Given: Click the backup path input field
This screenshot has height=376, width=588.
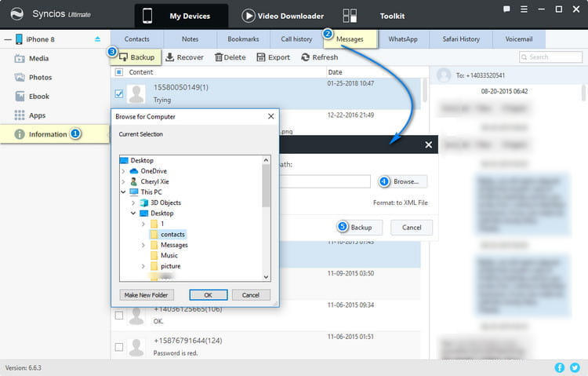Looking at the screenshot, I should point(325,182).
